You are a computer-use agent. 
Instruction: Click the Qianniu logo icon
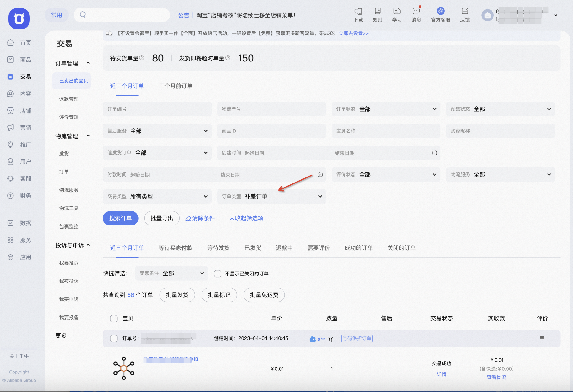pyautogui.click(x=19, y=19)
